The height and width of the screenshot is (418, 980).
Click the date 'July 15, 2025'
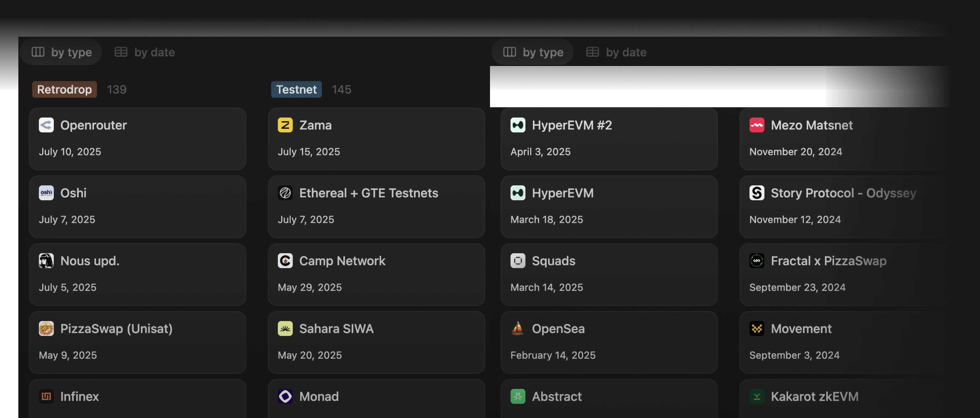click(x=309, y=152)
